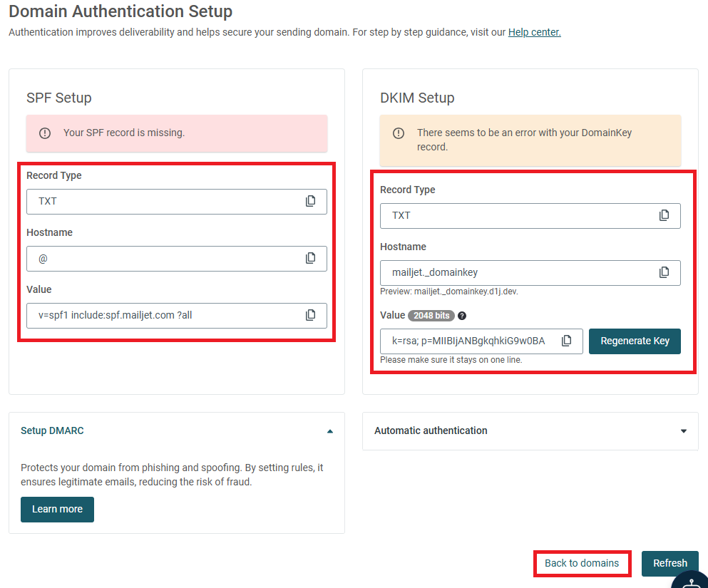This screenshot has width=708, height=588.
Task: Open the chatbot bubble at bottom corner
Action: click(691, 580)
